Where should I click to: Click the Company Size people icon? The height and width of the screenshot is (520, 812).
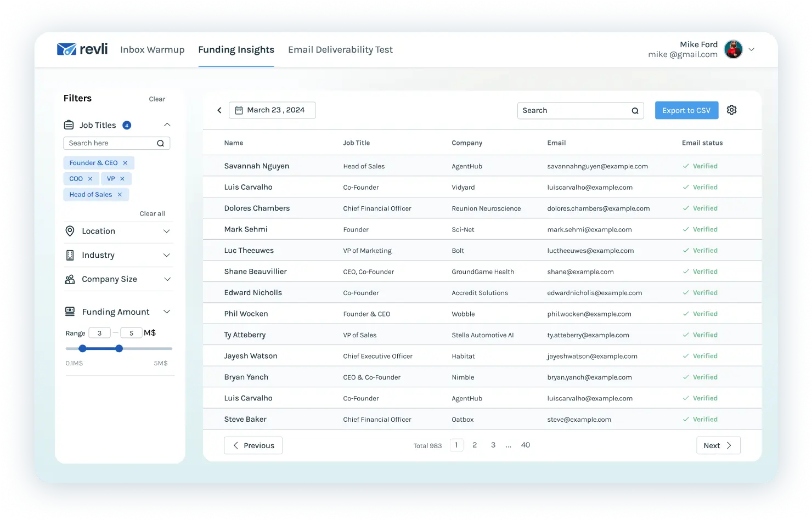tap(70, 279)
